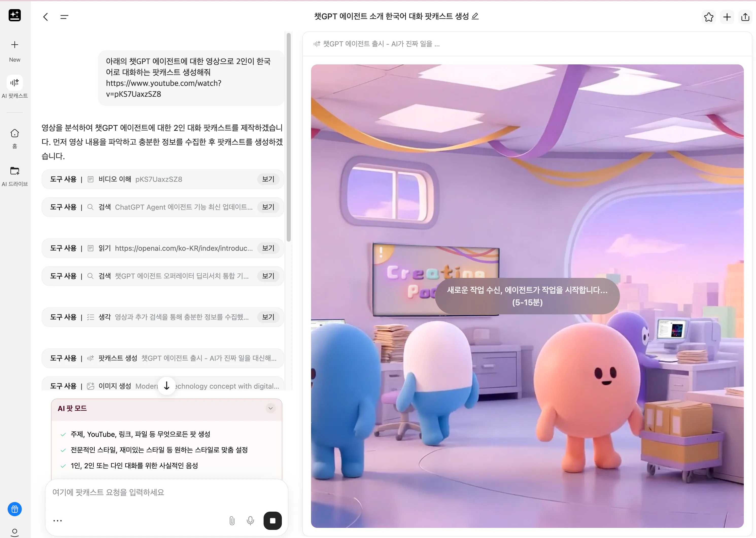Rename the chat using the pencil icon

click(475, 16)
